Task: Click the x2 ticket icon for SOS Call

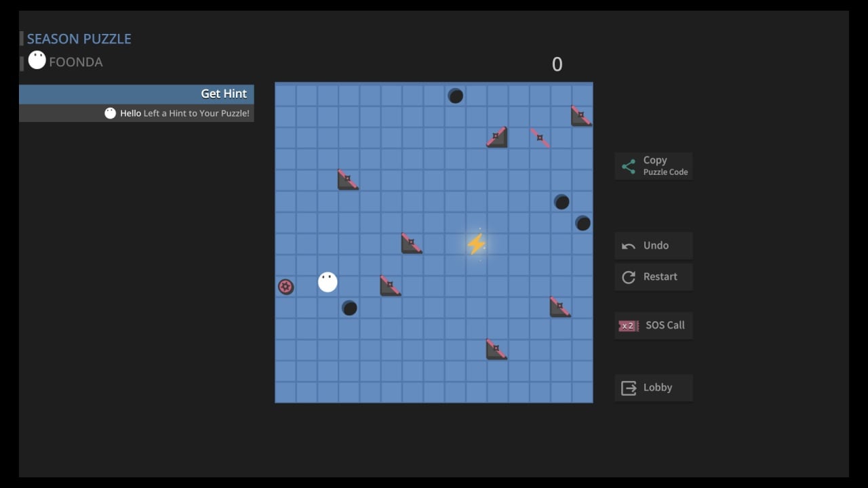Action: coord(628,326)
